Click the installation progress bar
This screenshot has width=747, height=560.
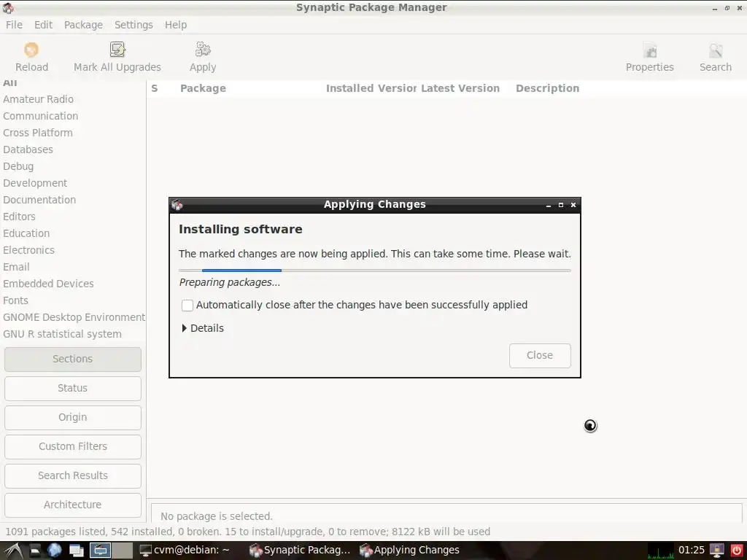374,271
